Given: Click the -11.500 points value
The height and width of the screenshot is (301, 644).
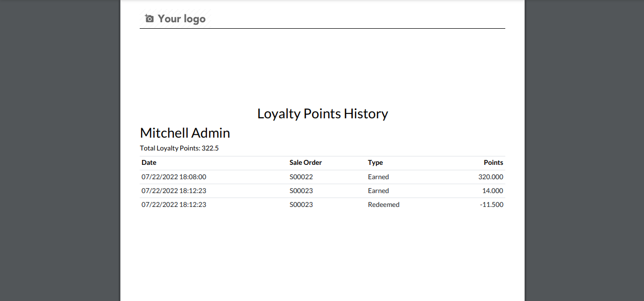Looking at the screenshot, I should (492, 204).
